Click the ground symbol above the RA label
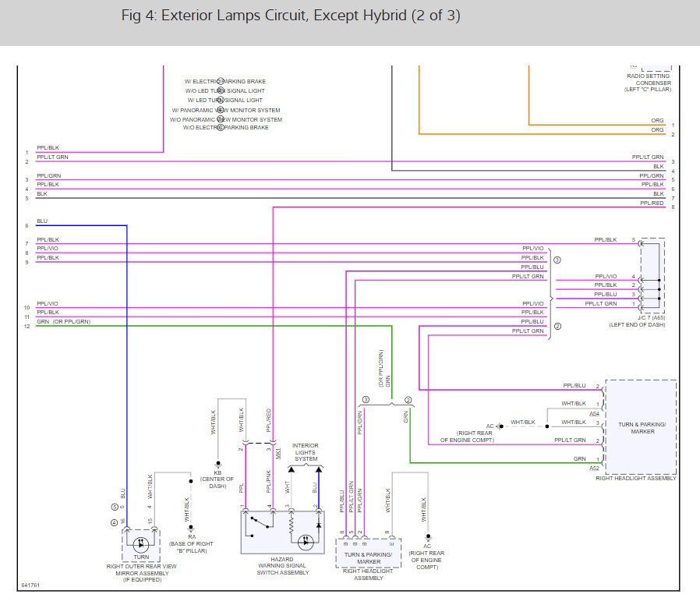The width and height of the screenshot is (700, 612). coord(191,529)
